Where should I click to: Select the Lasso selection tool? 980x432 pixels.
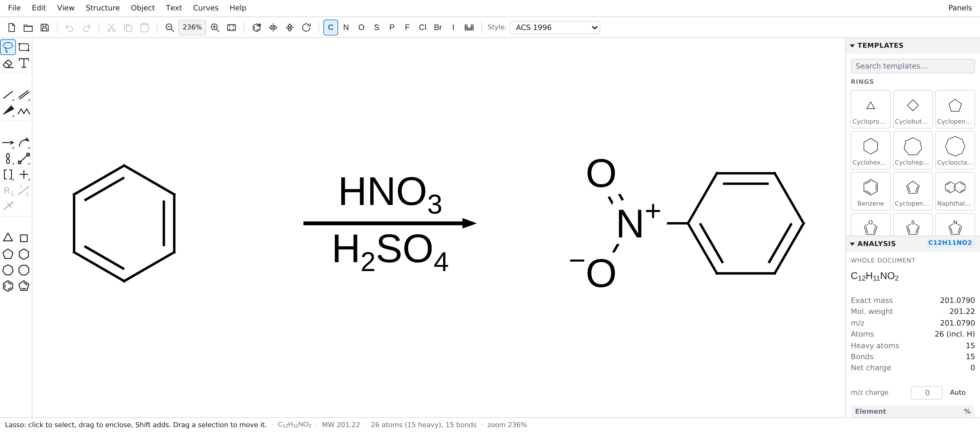(8, 47)
